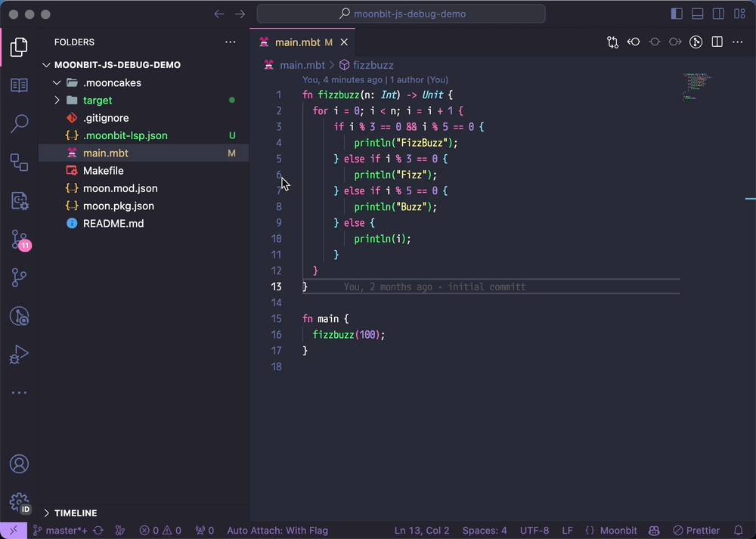Image resolution: width=756 pixels, height=539 pixels.
Task: Change the LF end of line sequence
Action: 567,531
